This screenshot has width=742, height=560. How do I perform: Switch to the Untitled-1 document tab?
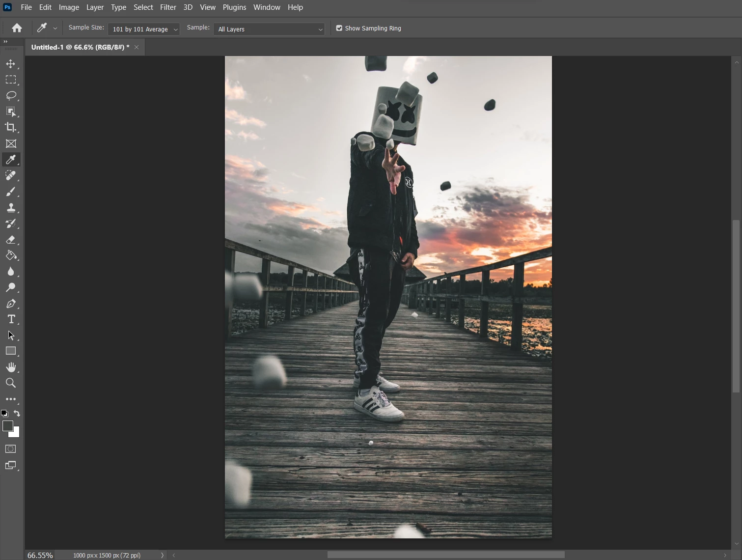point(80,47)
